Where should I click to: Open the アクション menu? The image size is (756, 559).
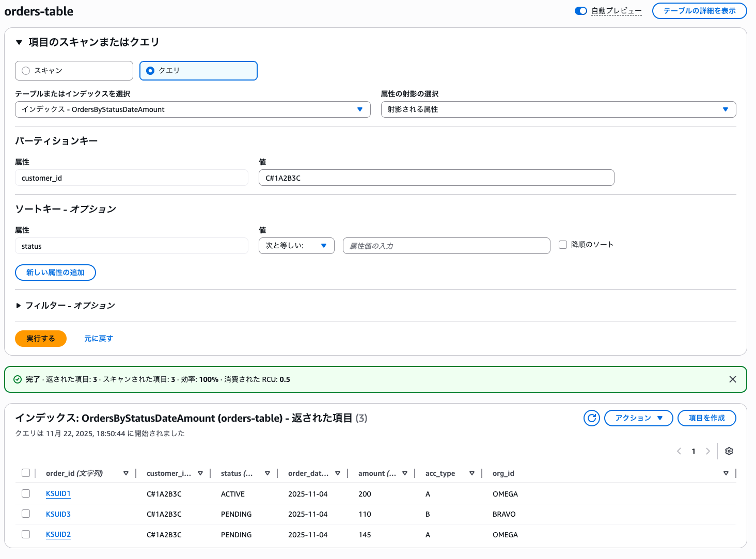(638, 418)
